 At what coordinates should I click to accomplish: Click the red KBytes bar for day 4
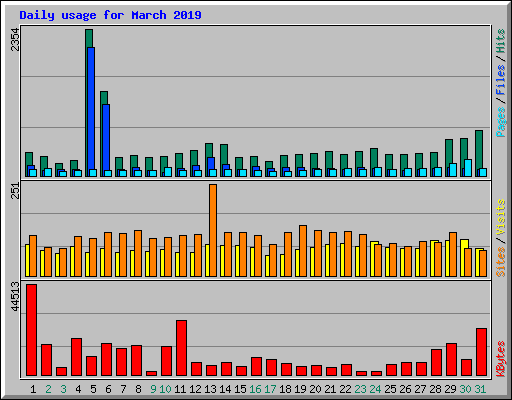point(76,357)
